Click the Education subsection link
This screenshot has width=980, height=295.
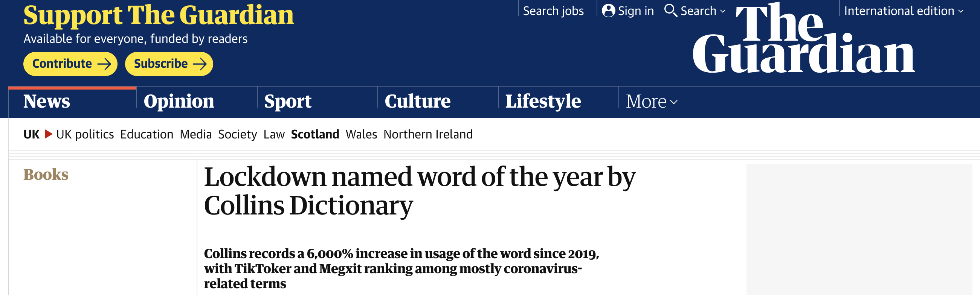[x=147, y=134]
